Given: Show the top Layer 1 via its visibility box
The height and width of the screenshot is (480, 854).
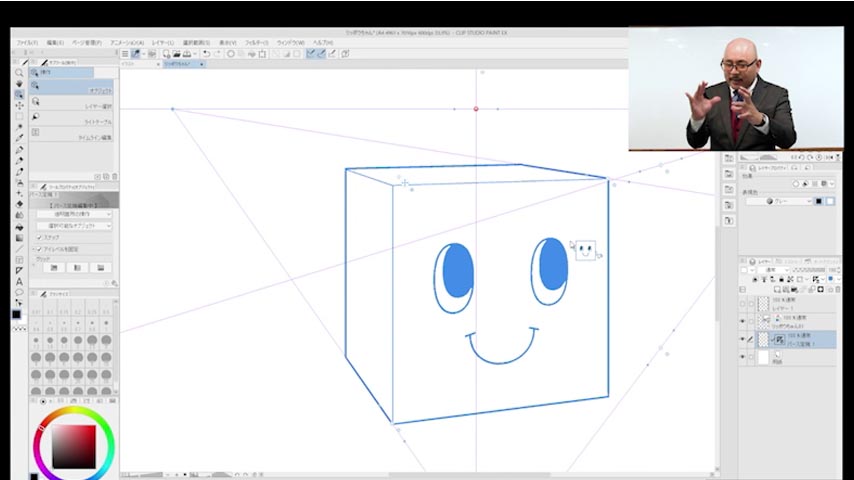Looking at the screenshot, I should (x=743, y=303).
